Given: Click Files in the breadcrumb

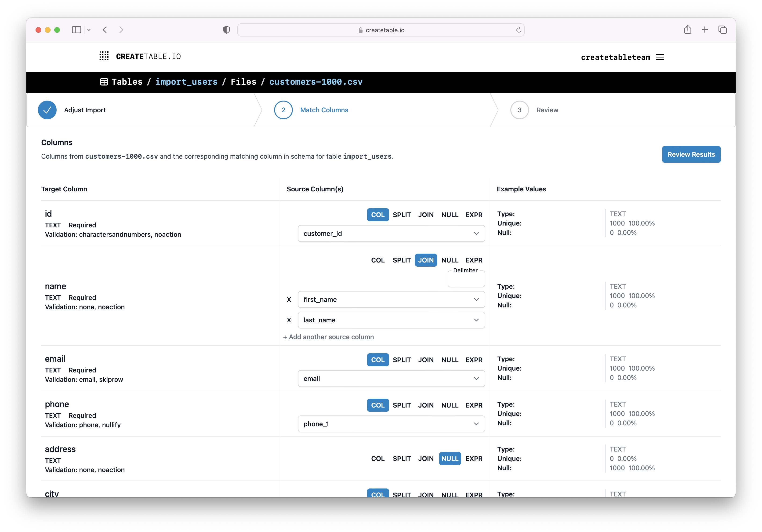Looking at the screenshot, I should [243, 82].
